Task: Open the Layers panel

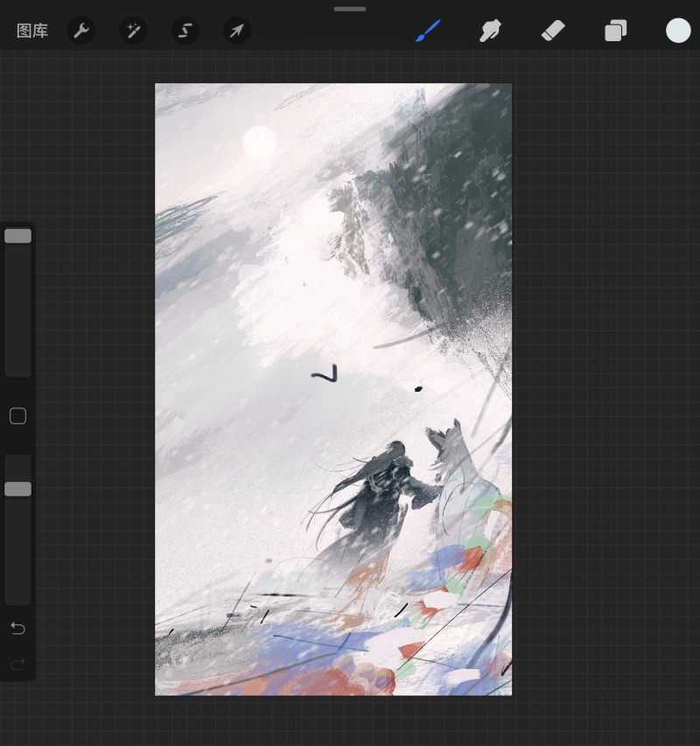Action: click(616, 31)
